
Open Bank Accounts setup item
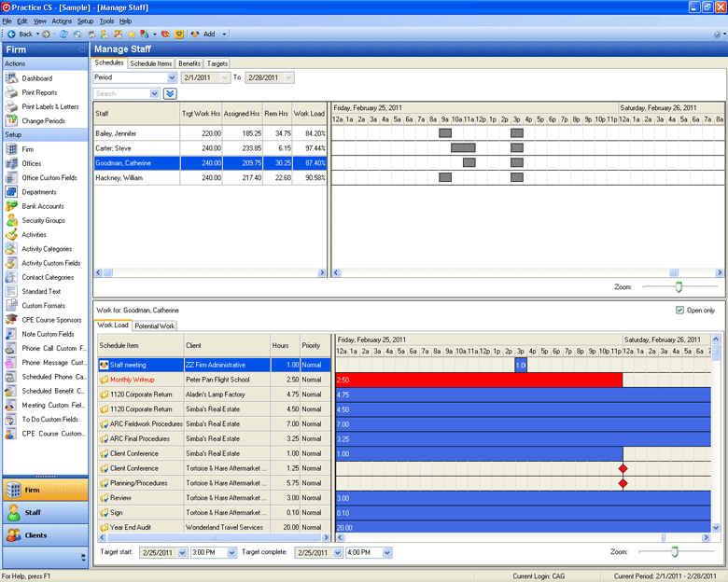click(43, 206)
